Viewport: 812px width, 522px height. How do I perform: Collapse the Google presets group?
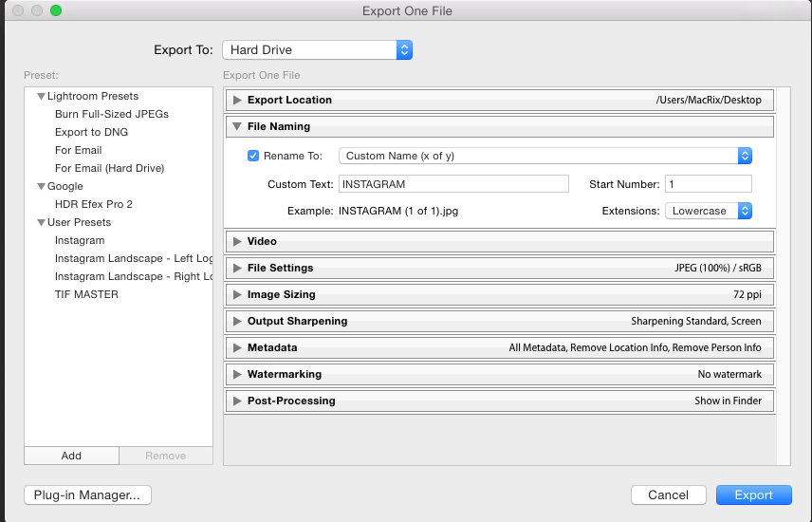[x=41, y=187]
